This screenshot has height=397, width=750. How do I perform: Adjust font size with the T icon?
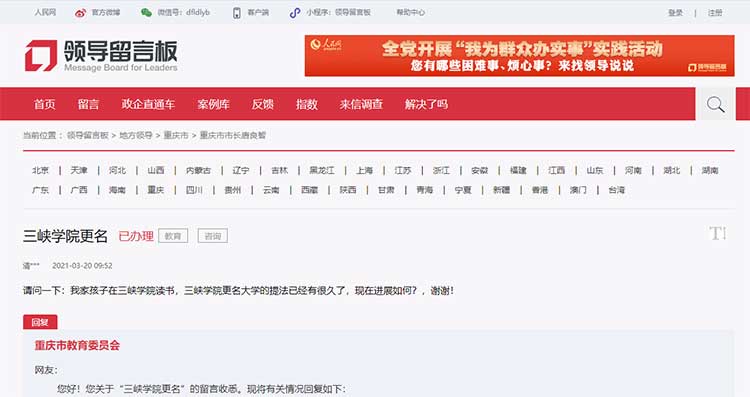pos(717,233)
